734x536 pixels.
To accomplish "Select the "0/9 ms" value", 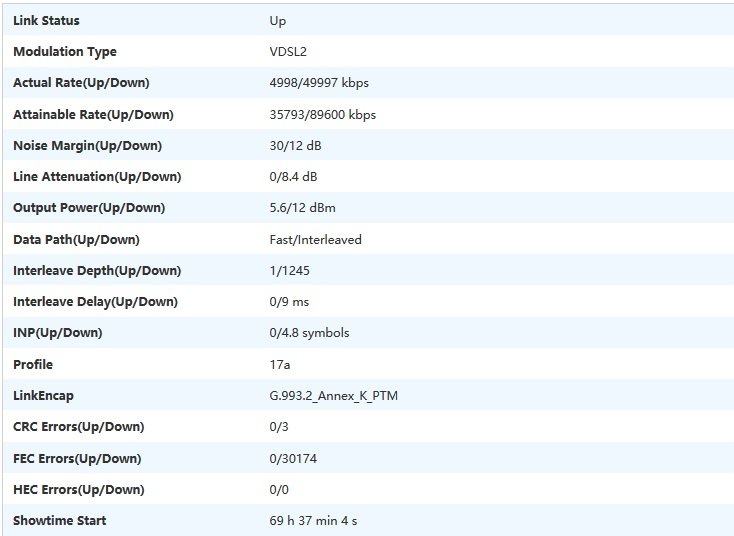I will tap(289, 302).
